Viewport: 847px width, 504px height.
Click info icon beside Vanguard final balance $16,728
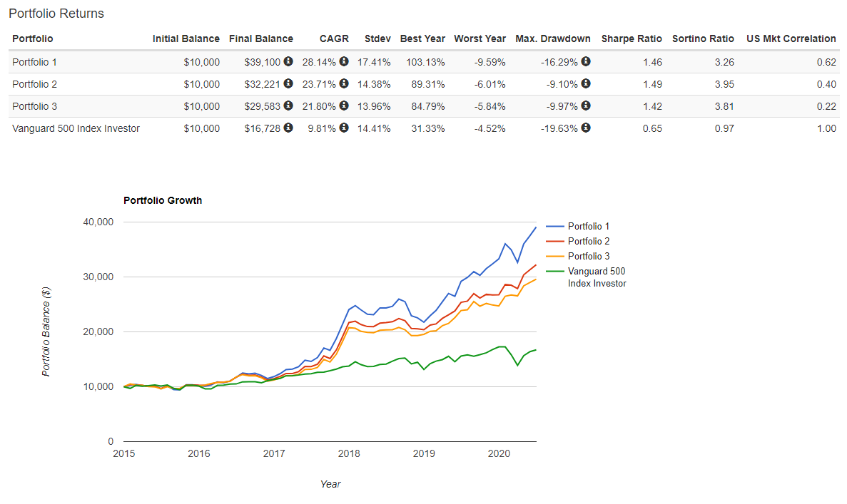click(288, 128)
